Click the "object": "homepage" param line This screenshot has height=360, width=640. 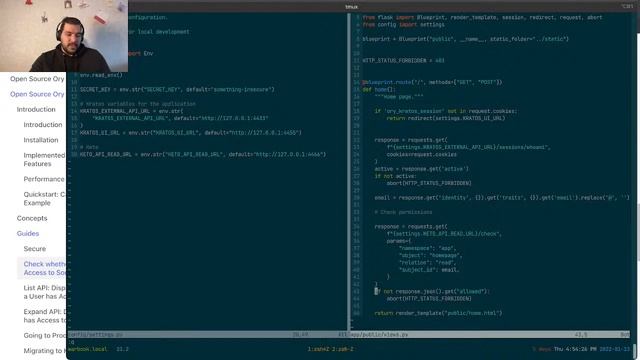pyautogui.click(x=431, y=256)
